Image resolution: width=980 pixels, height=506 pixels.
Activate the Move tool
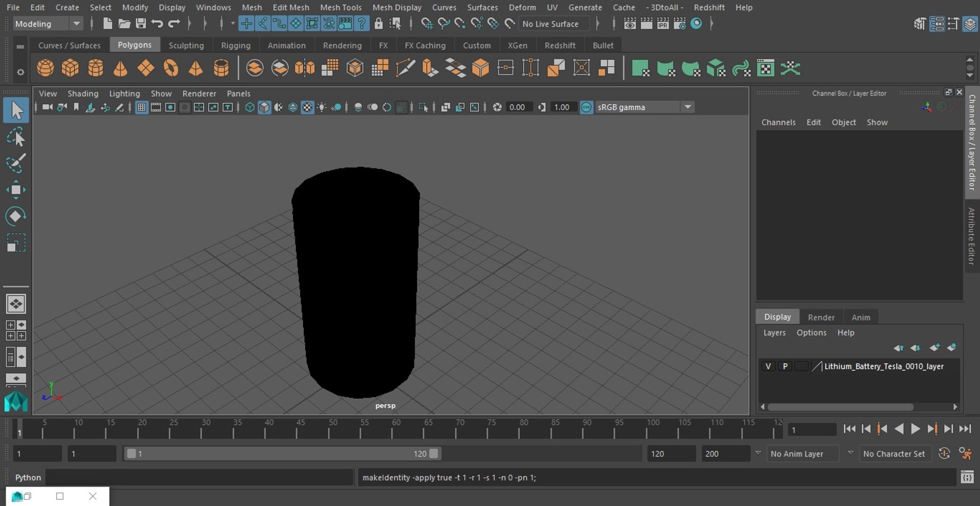(16, 190)
